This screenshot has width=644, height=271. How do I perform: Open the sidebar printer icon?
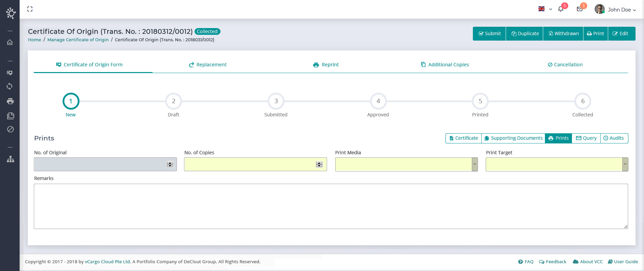(10, 101)
